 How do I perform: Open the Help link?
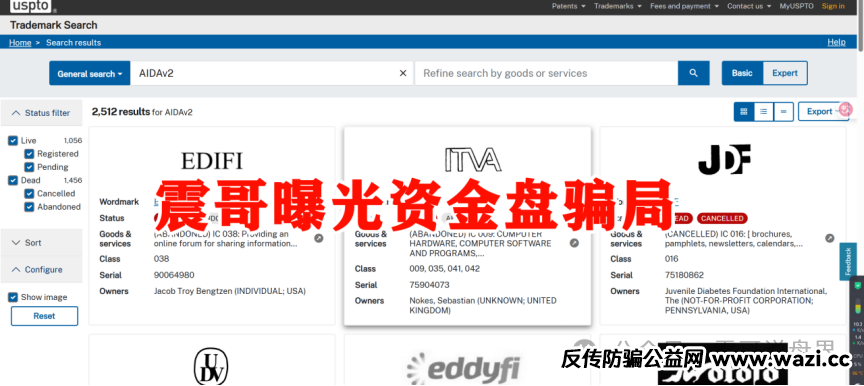[x=836, y=42]
